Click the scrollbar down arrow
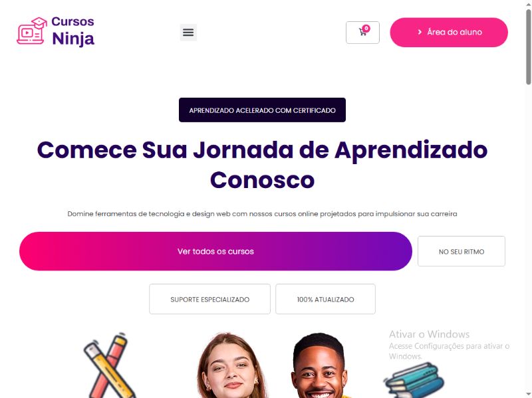 pyautogui.click(x=529, y=395)
